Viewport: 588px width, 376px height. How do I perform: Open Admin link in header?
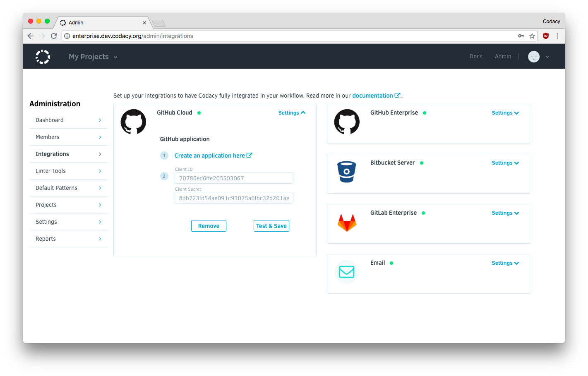click(503, 57)
